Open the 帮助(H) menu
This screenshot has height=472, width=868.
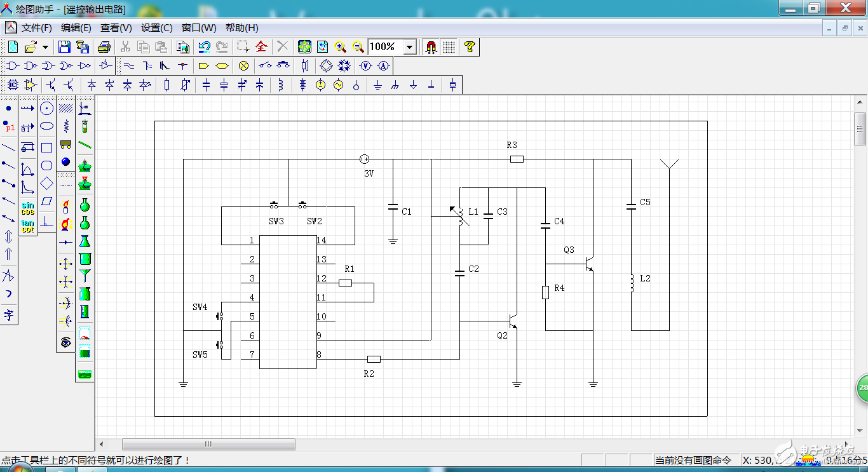(242, 28)
